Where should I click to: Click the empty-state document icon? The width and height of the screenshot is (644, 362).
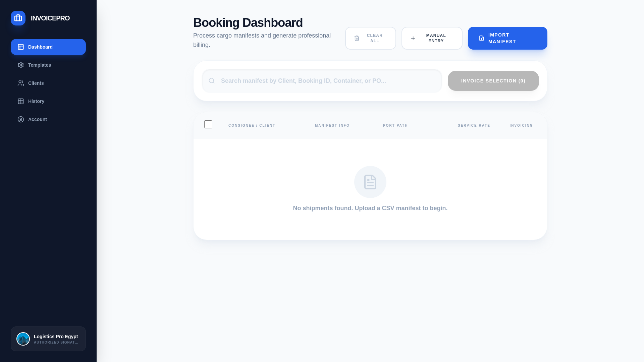[x=370, y=182]
